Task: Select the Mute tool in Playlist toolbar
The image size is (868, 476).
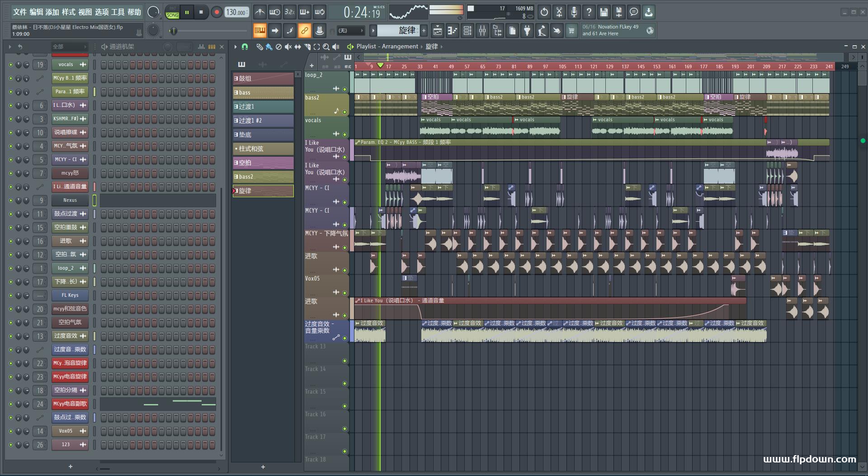Action: 288,47
